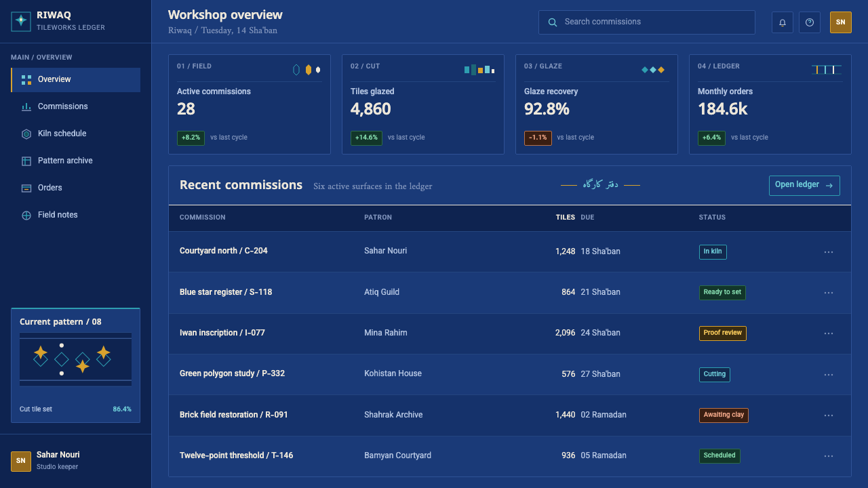Screen dimensions: 868x488
Task: Click the Pattern archive layout icon
Action: (26, 161)
